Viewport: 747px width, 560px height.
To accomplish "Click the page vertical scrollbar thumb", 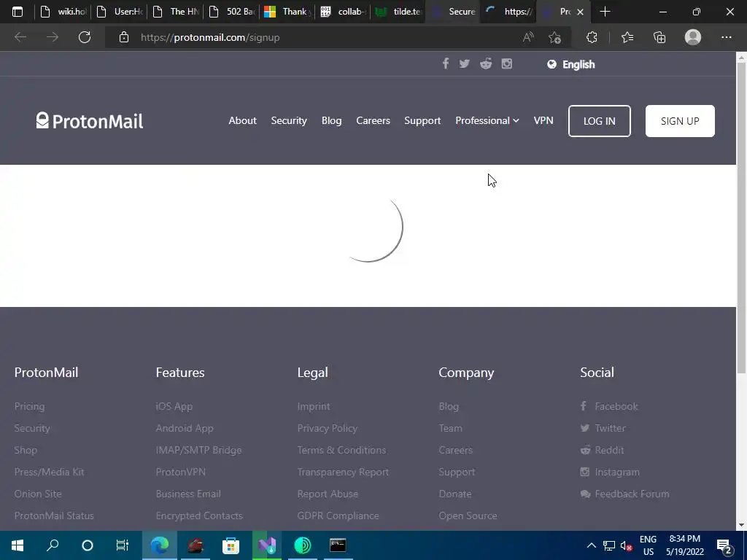I will (x=741, y=217).
